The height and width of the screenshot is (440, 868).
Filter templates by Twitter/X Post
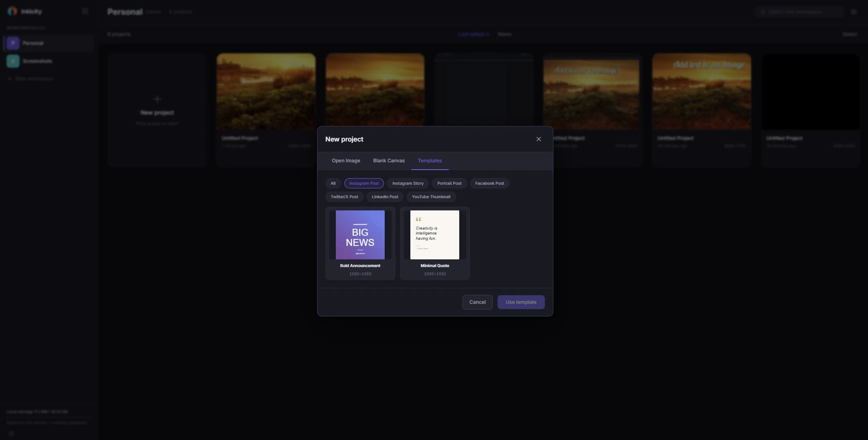[344, 197]
